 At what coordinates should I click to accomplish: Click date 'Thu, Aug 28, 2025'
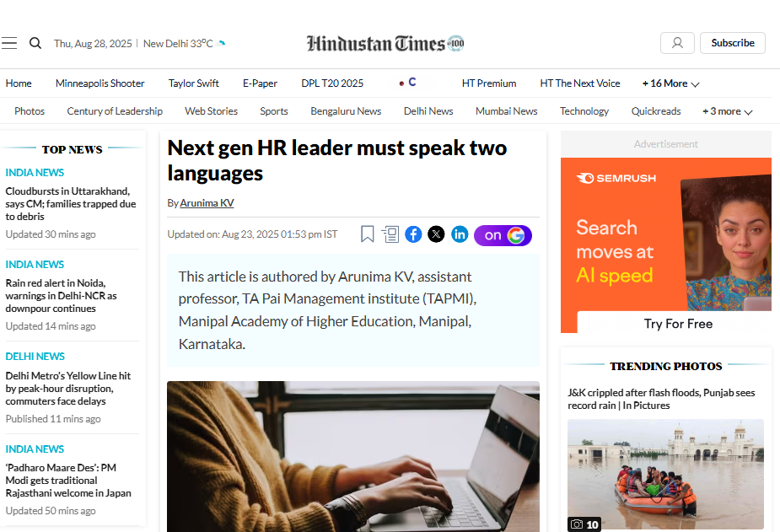click(93, 44)
